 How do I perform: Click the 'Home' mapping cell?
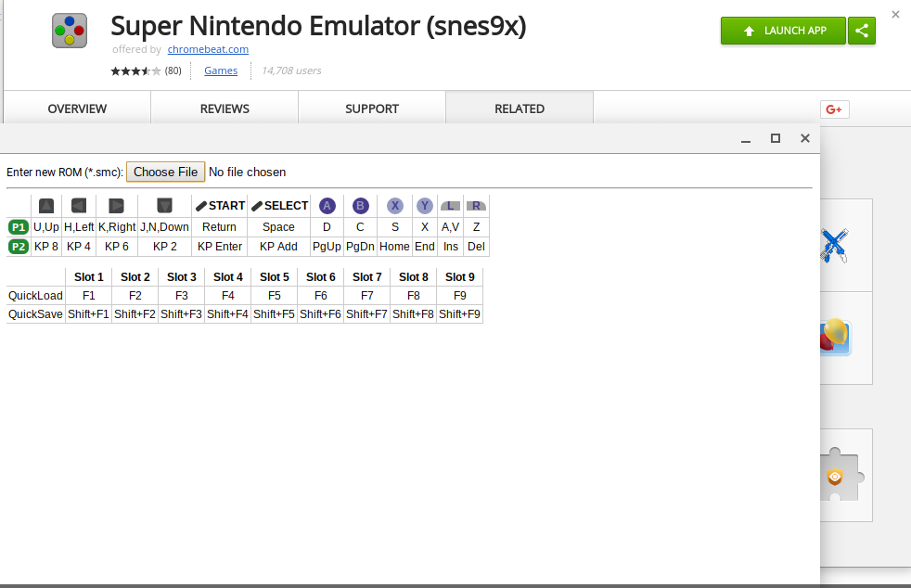(395, 247)
